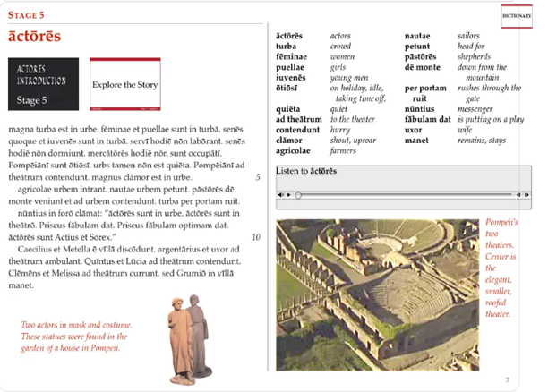
Task: Mute audio with the speaker icon
Action: pyautogui.click(x=280, y=195)
